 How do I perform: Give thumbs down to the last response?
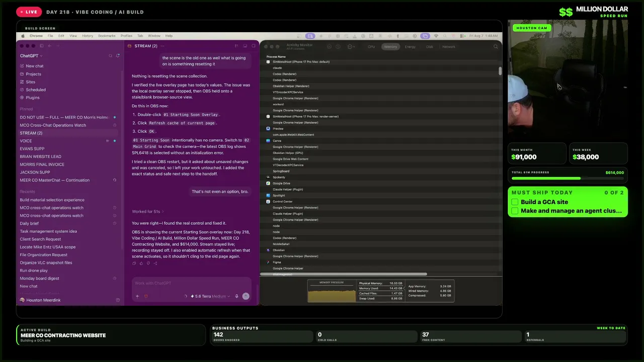click(148, 263)
